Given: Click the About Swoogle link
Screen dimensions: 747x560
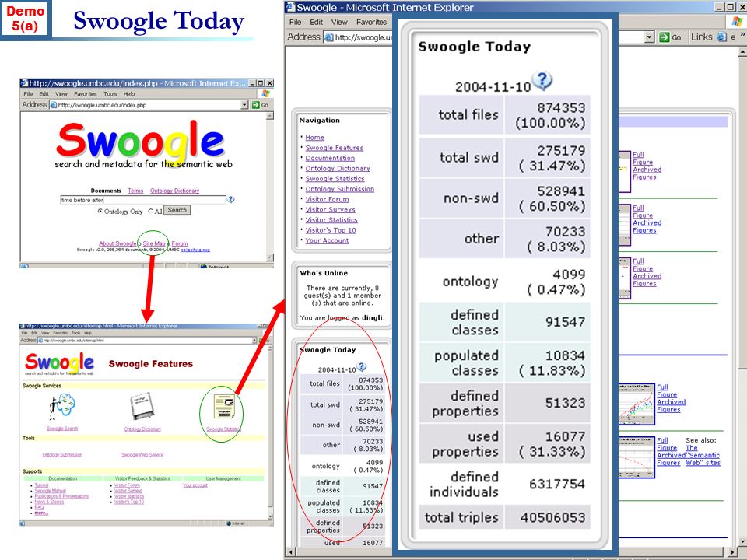Looking at the screenshot, I should click(x=117, y=243).
